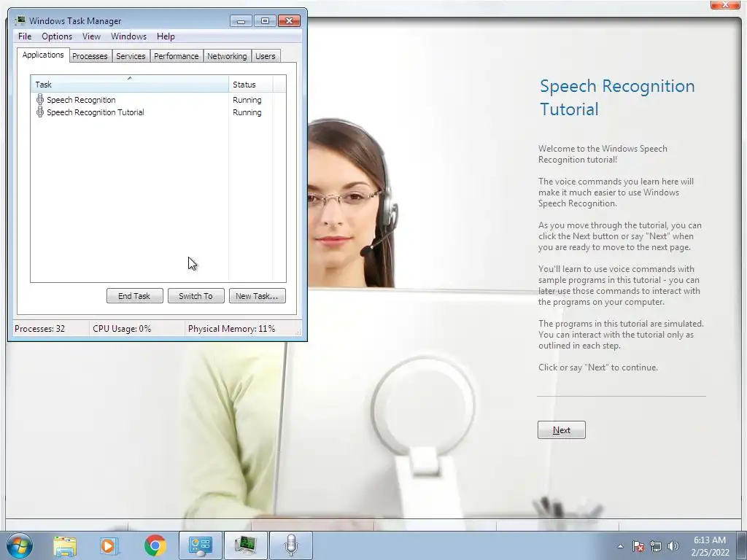Open Windows Explorer from the taskbar
Screen dimensions: 747x560
tap(64, 545)
